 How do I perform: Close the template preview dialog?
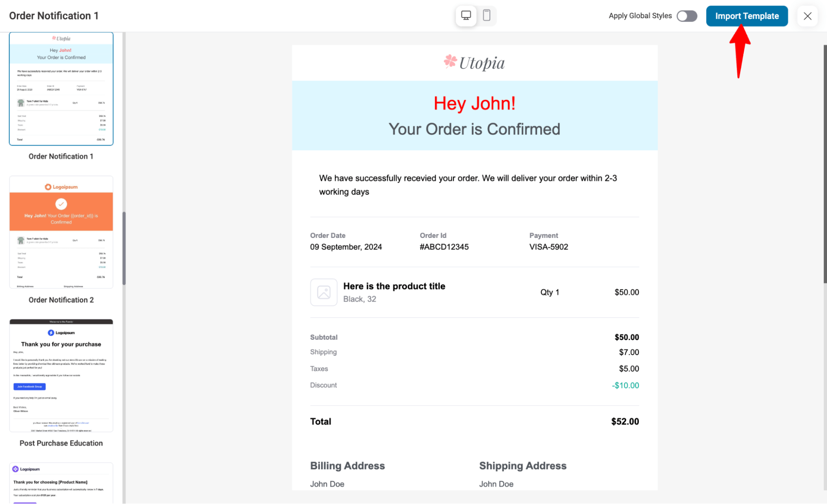pyautogui.click(x=807, y=16)
